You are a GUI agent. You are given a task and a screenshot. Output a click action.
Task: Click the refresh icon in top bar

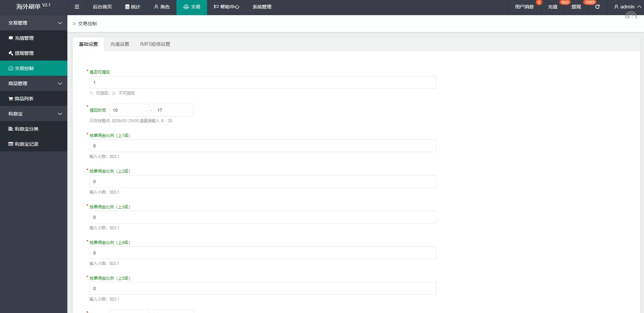[597, 7]
